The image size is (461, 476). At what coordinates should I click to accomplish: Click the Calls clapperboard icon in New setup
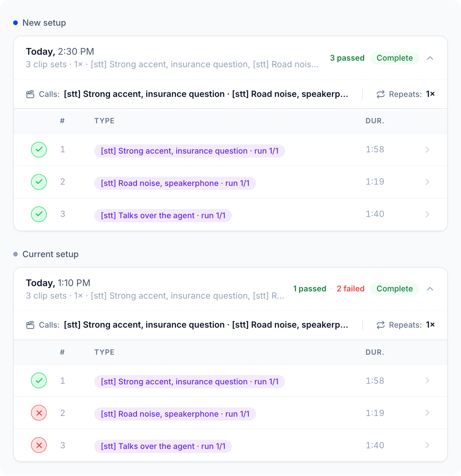(x=30, y=94)
